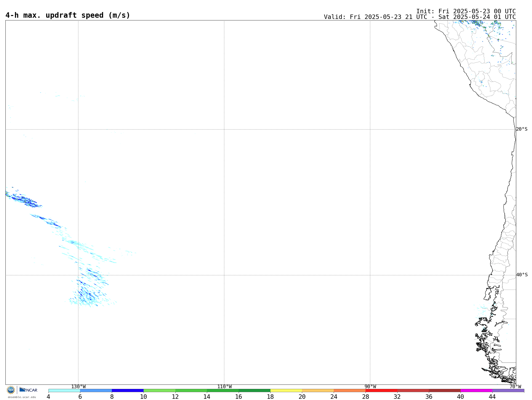
Task: Click the colorbar tick label 10
Action: (144, 397)
